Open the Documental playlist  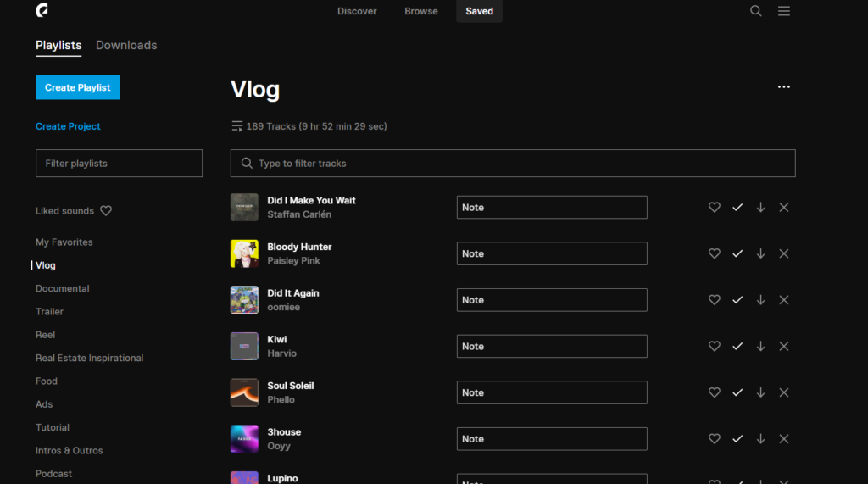[63, 288]
